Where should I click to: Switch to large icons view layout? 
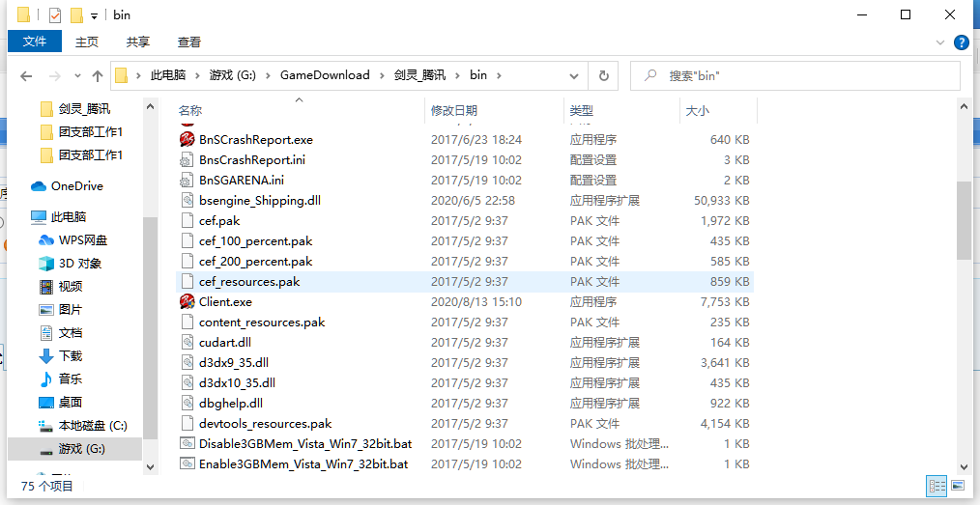coord(958,485)
